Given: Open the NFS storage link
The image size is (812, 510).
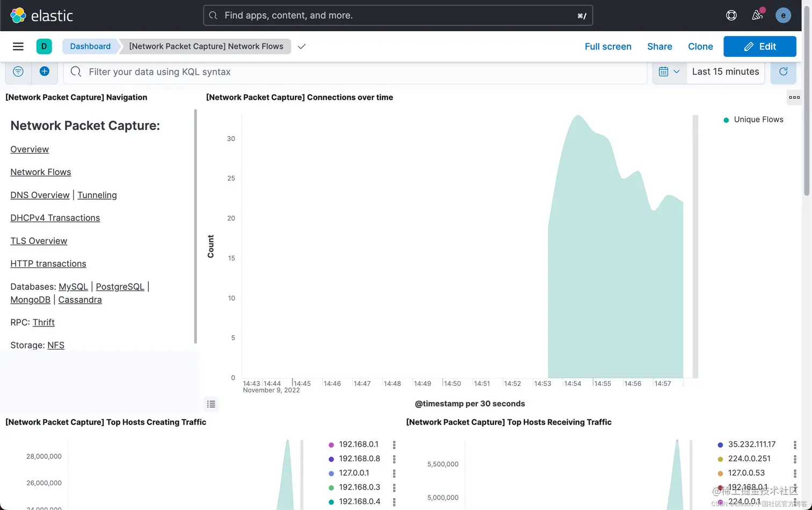Looking at the screenshot, I should click(56, 345).
